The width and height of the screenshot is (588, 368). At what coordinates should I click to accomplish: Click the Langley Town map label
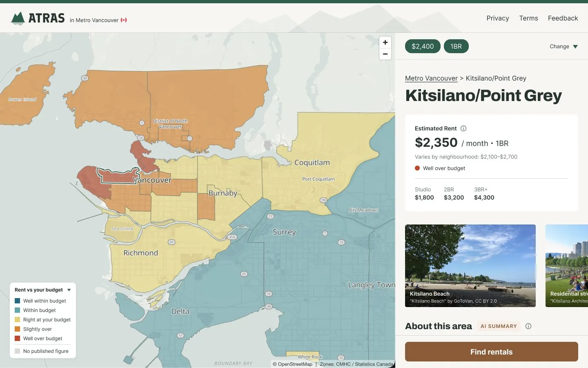[x=372, y=285]
